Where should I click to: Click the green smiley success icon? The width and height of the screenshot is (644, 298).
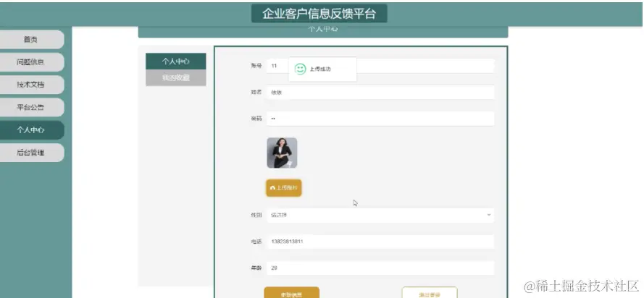301,69
